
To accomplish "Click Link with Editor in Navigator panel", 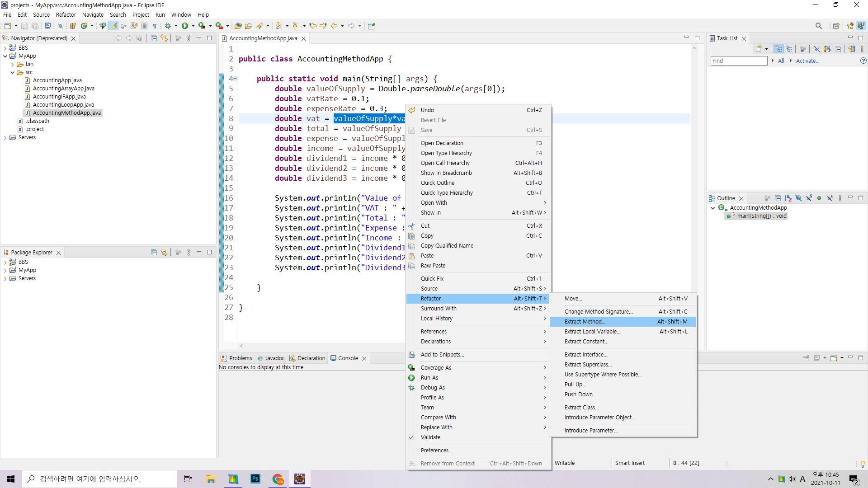I will [x=164, y=38].
